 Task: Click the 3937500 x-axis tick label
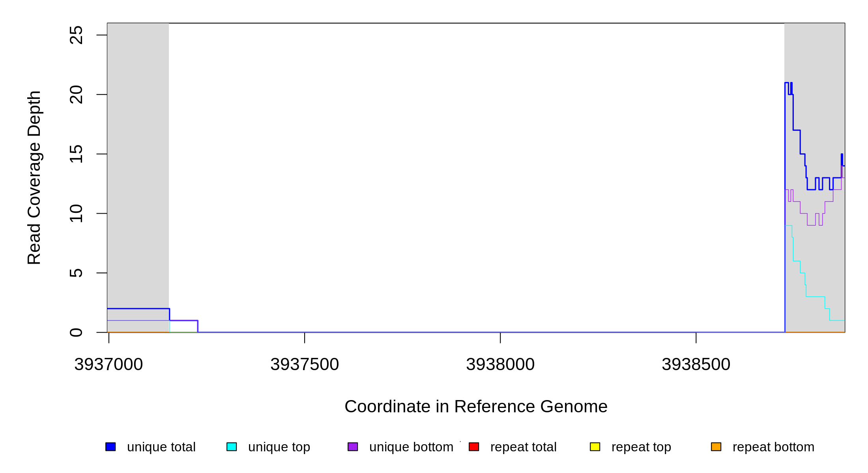305,365
